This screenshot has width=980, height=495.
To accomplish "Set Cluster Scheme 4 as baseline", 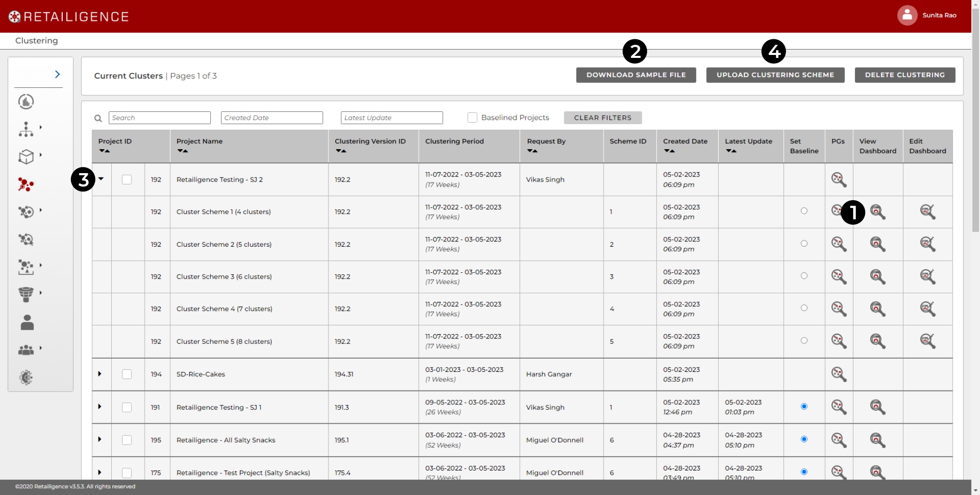I will coord(804,308).
